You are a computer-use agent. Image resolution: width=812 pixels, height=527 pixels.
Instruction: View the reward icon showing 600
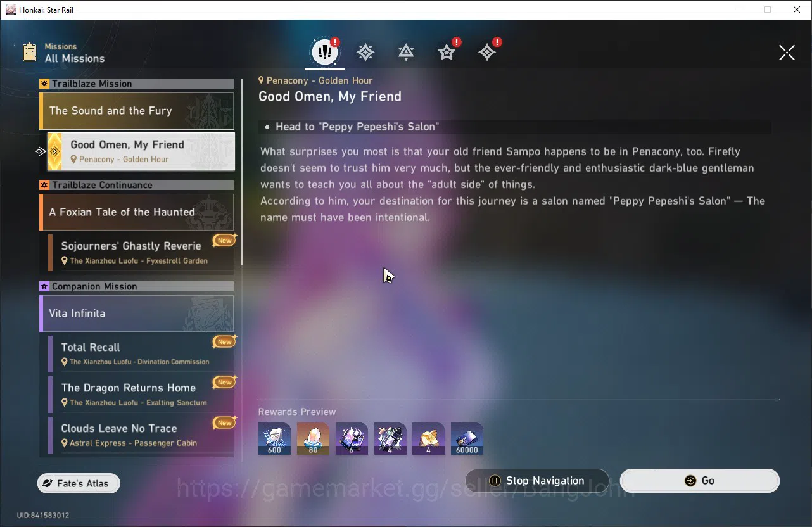[x=274, y=439]
